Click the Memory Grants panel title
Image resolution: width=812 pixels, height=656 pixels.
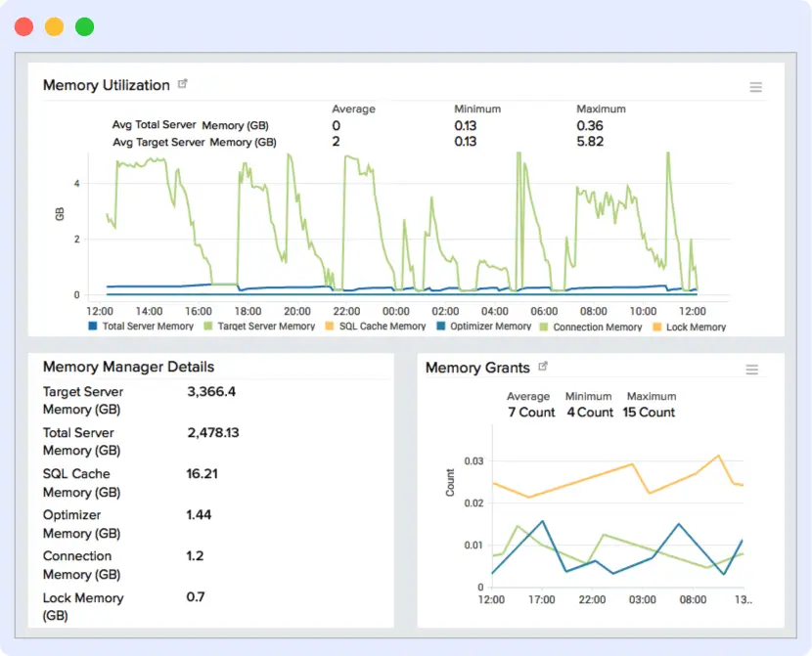(x=478, y=369)
